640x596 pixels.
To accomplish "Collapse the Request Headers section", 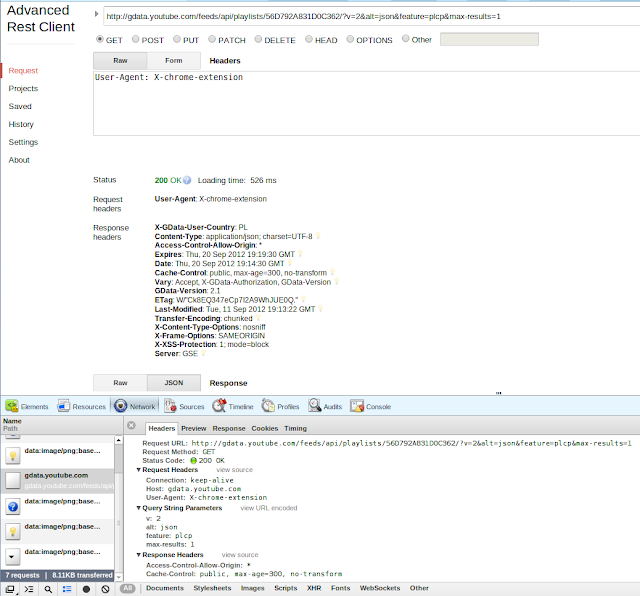I will (139, 470).
